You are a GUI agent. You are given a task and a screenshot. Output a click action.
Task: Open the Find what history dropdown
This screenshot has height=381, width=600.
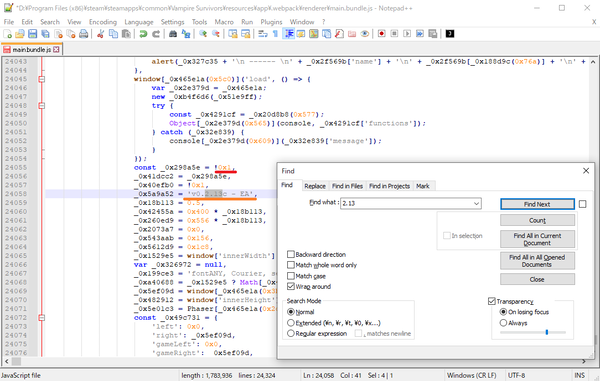pyautogui.click(x=476, y=204)
